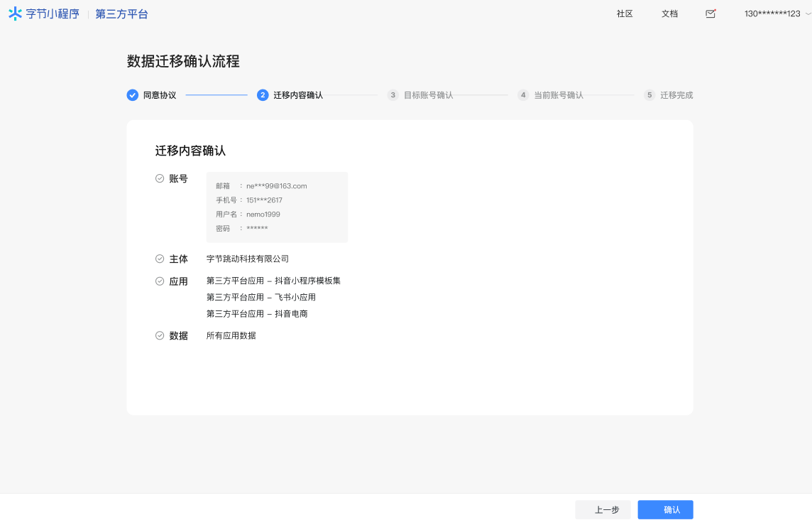Click the 应用 section label
Viewport: 812px width, 520px height.
179,281
